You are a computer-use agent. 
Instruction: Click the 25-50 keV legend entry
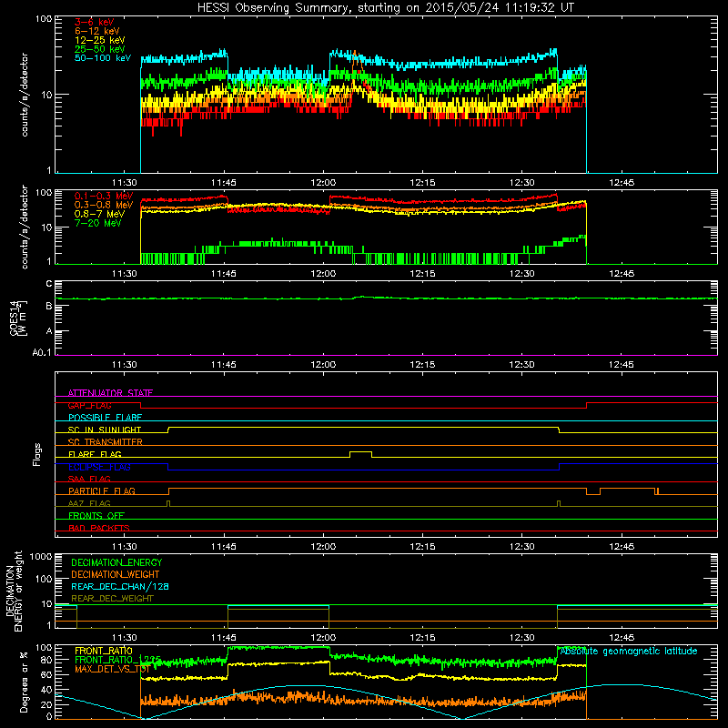pos(99,49)
